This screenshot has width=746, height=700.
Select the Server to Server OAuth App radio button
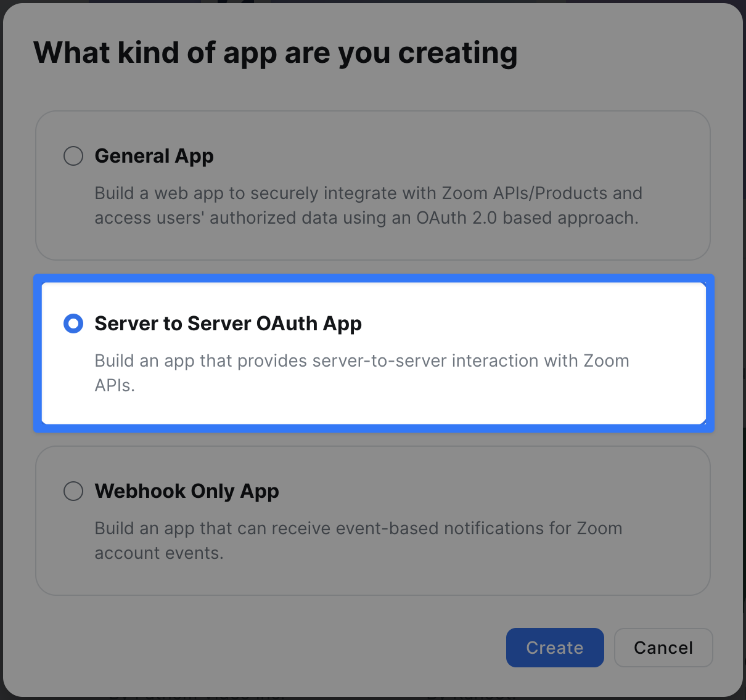tap(73, 324)
